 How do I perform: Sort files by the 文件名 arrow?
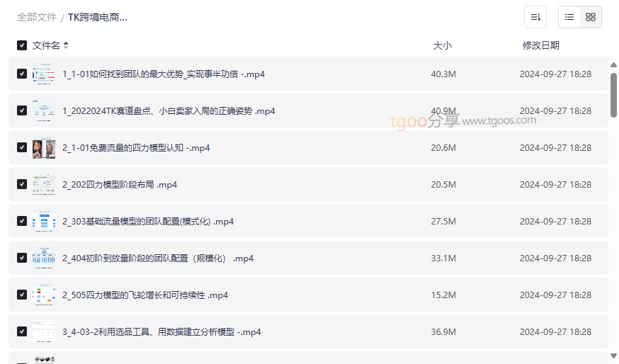tap(66, 45)
